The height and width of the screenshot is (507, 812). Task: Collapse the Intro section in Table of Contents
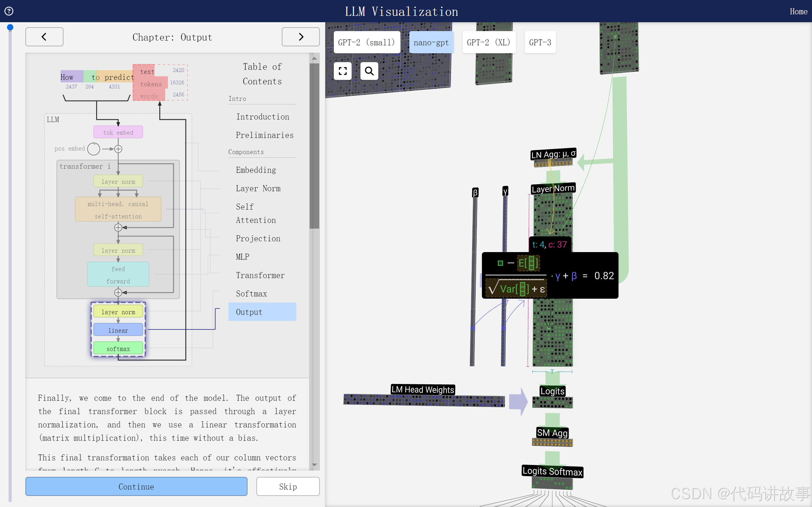point(237,98)
